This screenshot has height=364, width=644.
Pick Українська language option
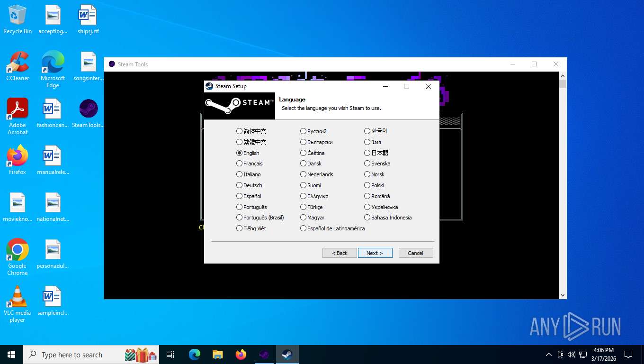point(381,207)
